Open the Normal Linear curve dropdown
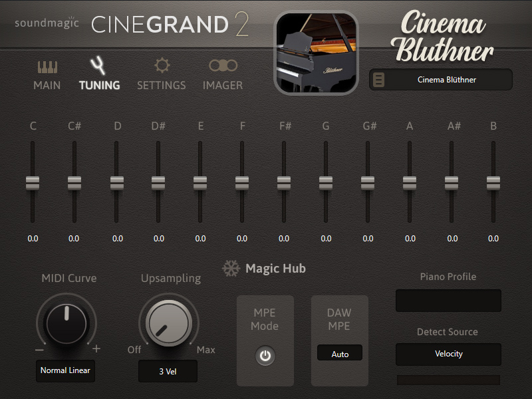This screenshot has width=532, height=399. click(65, 370)
